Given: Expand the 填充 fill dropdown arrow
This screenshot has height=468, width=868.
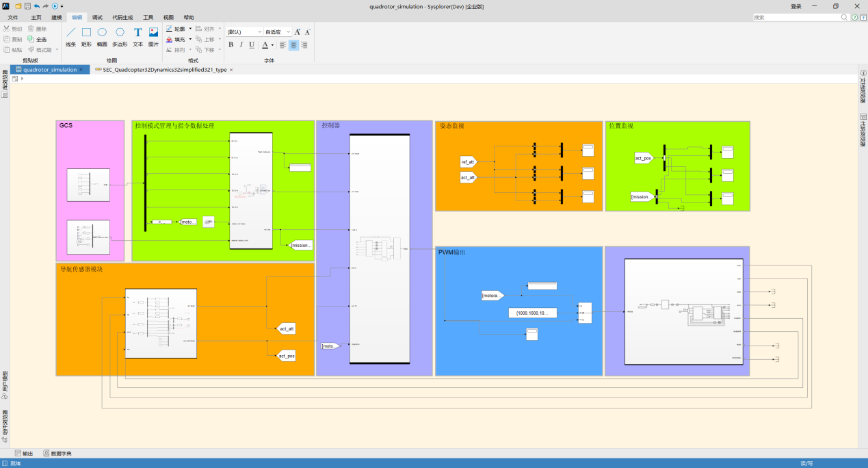Looking at the screenshot, I should pos(190,40).
